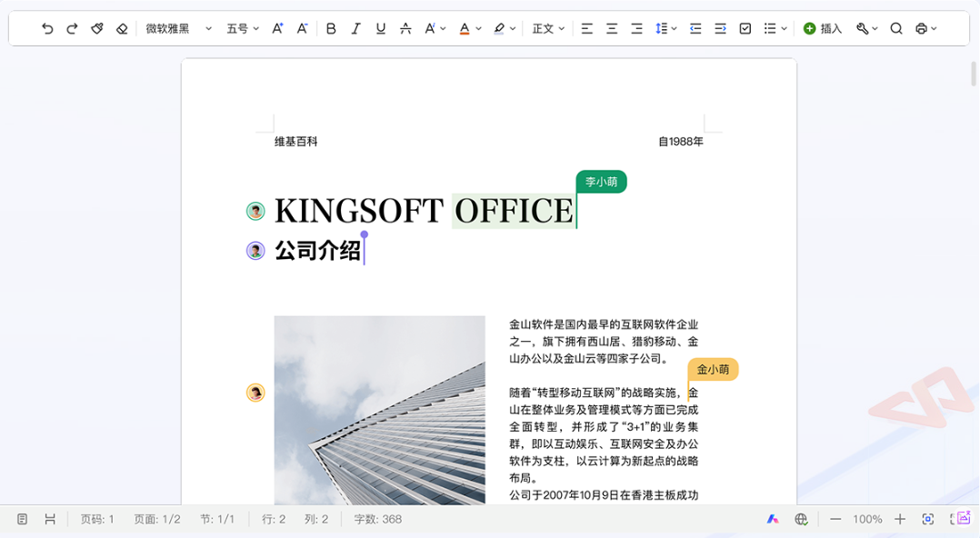Click the globe language icon in status bar
Viewport: 980px width, 538px height.
click(x=801, y=519)
